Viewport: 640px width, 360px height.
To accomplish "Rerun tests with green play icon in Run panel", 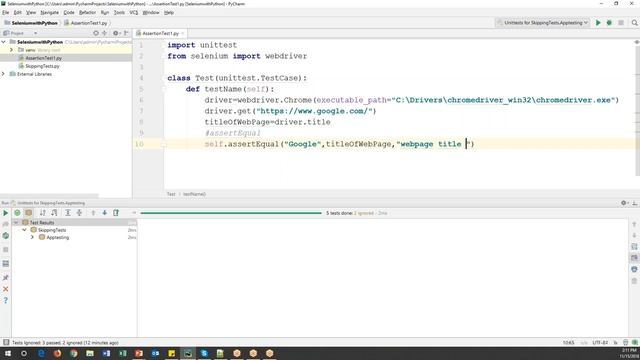I will point(5,213).
